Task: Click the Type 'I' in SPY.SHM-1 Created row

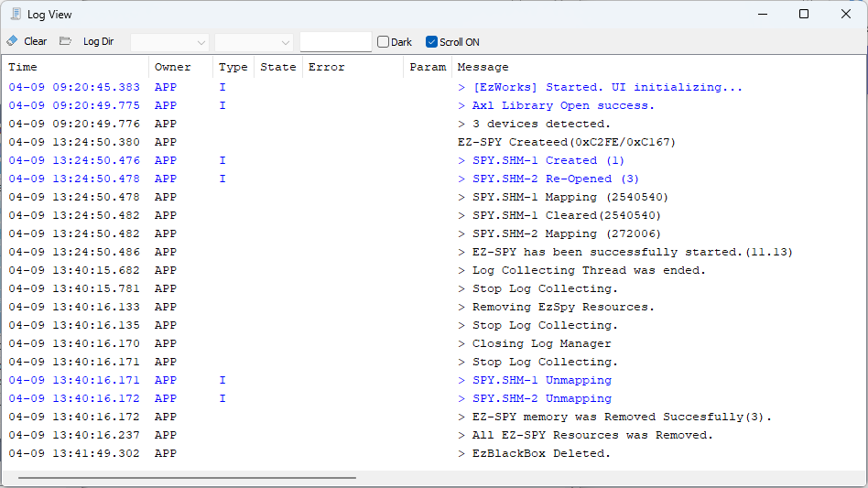Action: click(222, 160)
